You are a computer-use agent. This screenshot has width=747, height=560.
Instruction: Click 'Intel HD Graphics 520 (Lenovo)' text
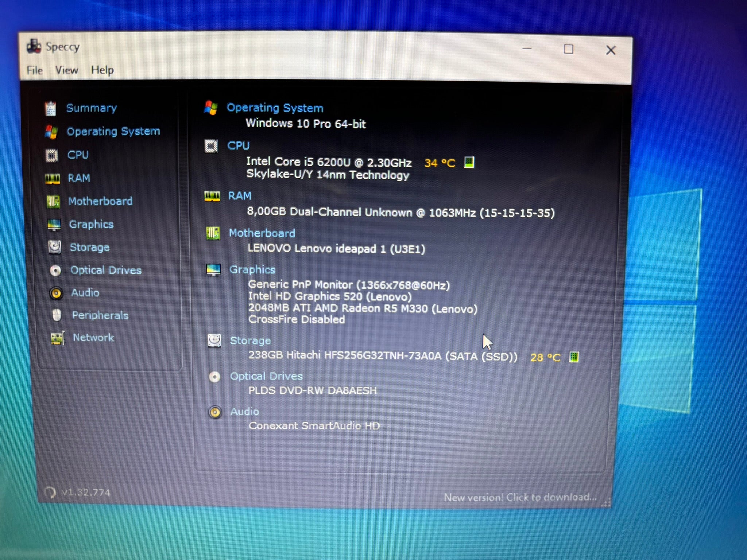[x=330, y=296]
